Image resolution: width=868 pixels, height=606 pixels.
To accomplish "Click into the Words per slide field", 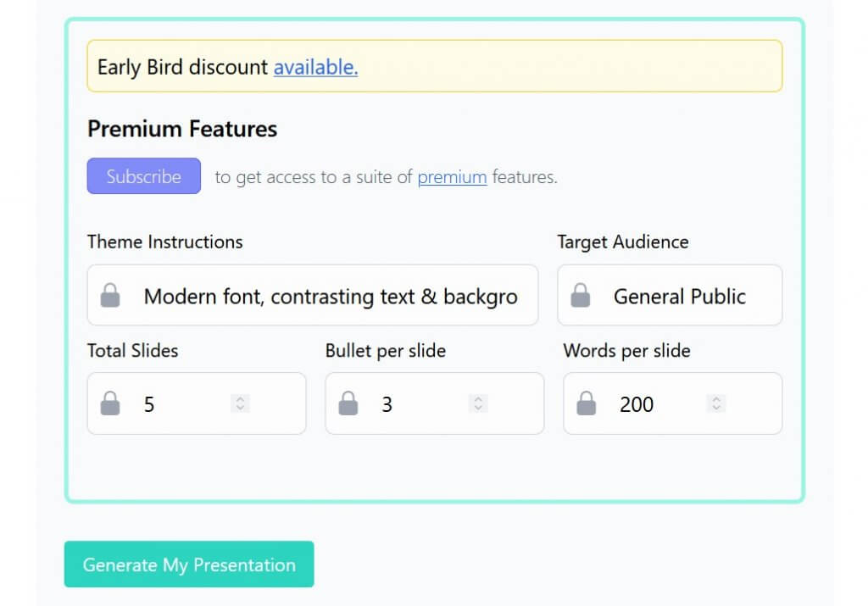I will [x=672, y=403].
